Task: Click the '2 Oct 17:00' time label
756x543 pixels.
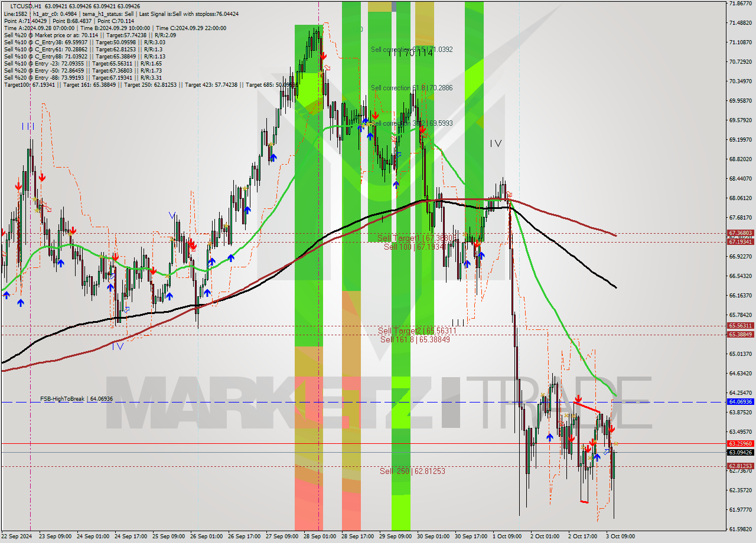Action: point(582,537)
